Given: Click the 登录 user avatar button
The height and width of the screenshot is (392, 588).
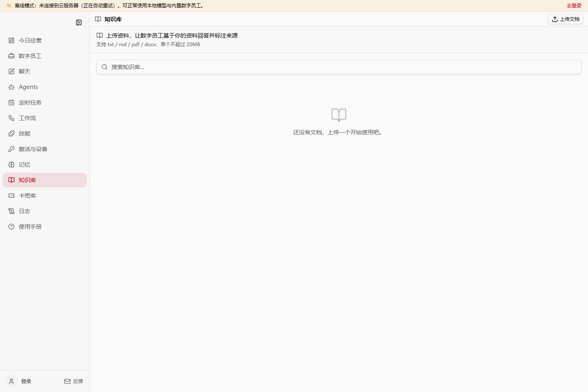Looking at the screenshot, I should [11, 381].
